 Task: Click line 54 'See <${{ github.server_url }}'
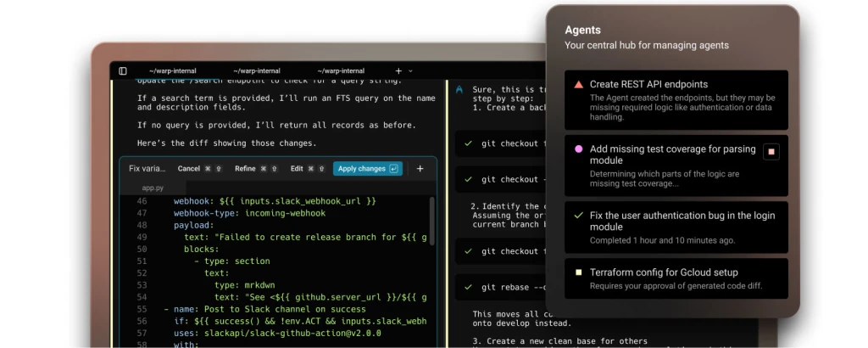coord(321,297)
